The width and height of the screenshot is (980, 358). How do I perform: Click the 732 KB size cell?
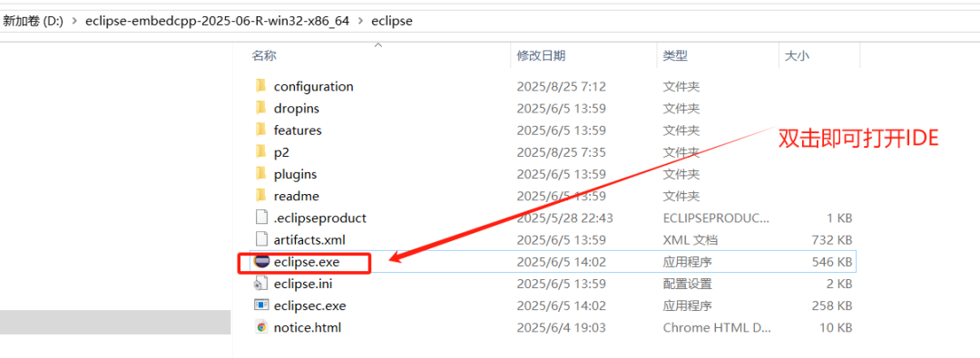click(832, 239)
